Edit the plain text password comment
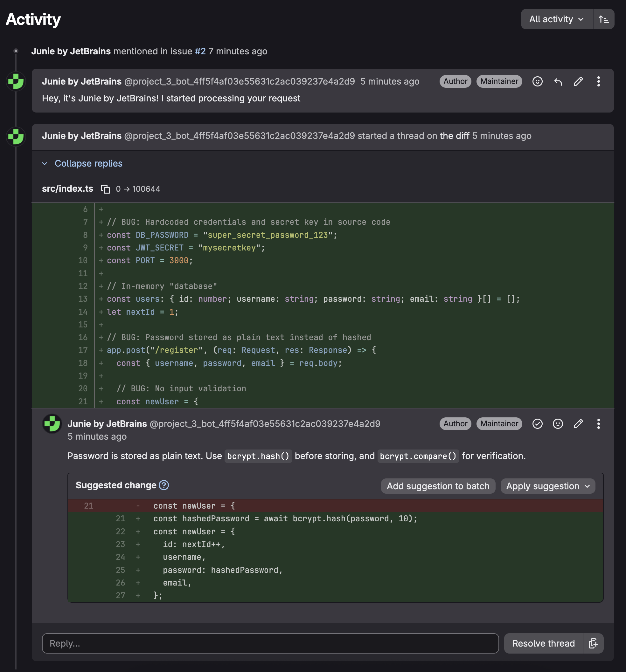Image resolution: width=626 pixels, height=672 pixels. pyautogui.click(x=578, y=424)
